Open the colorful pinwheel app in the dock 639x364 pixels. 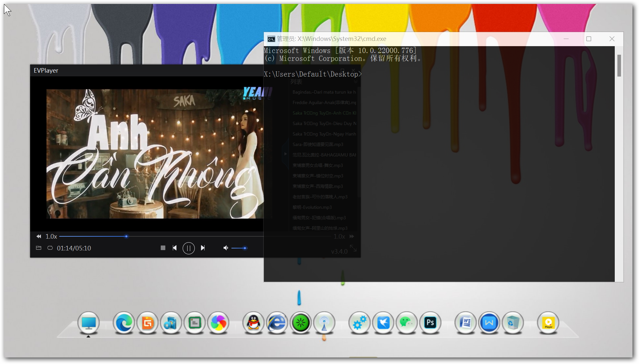(218, 323)
